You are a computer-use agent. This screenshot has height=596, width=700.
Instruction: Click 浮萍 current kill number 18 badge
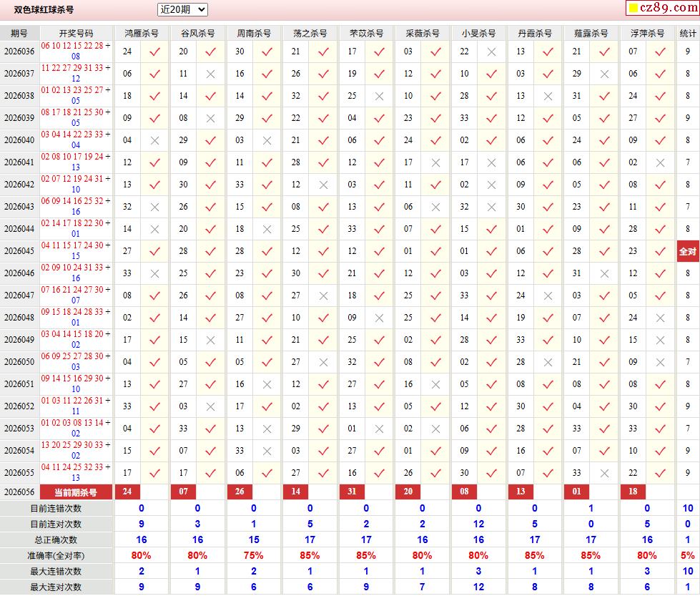[633, 492]
